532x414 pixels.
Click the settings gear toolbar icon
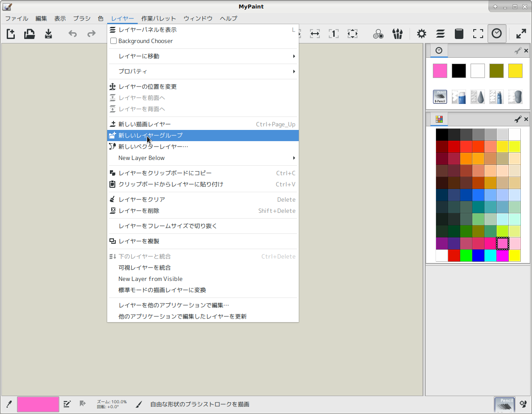(421, 34)
